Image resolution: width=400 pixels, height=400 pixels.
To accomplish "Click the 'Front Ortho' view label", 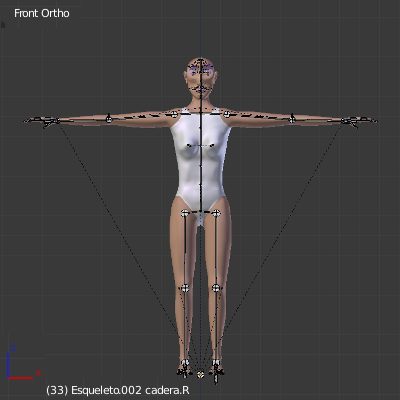I will (42, 13).
